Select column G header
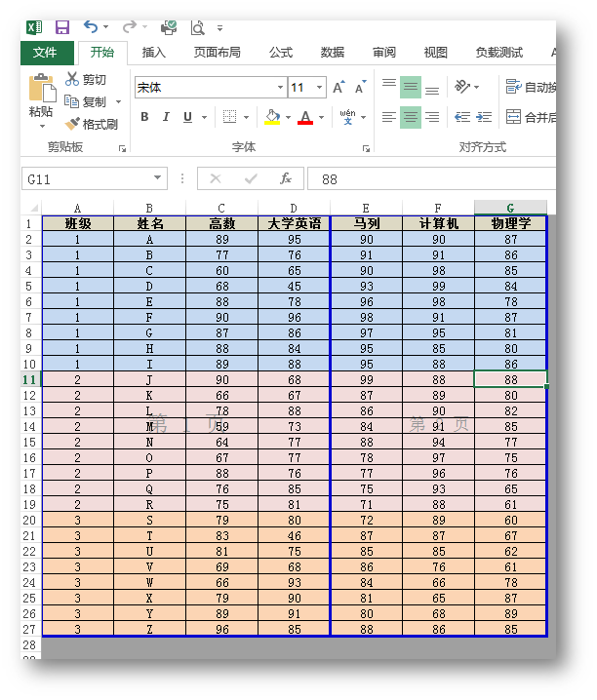Image resolution: width=597 pixels, height=700 pixels. pos(510,208)
